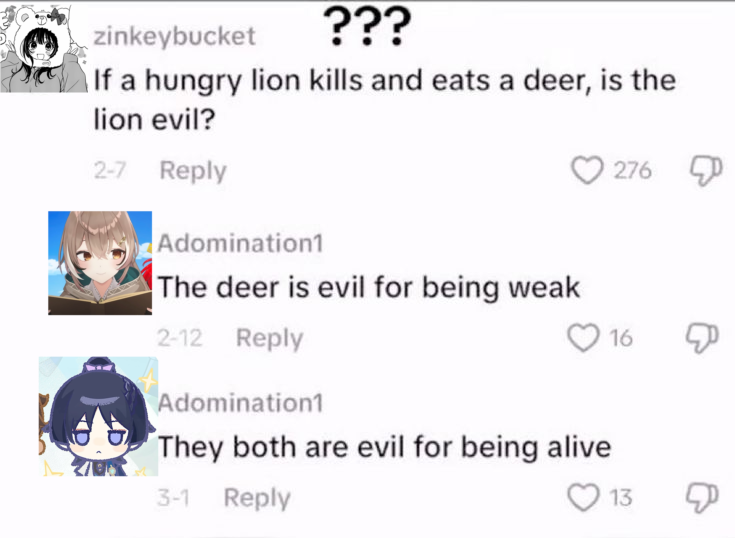Click the 16 like count
The width and height of the screenshot is (735, 538).
point(621,338)
